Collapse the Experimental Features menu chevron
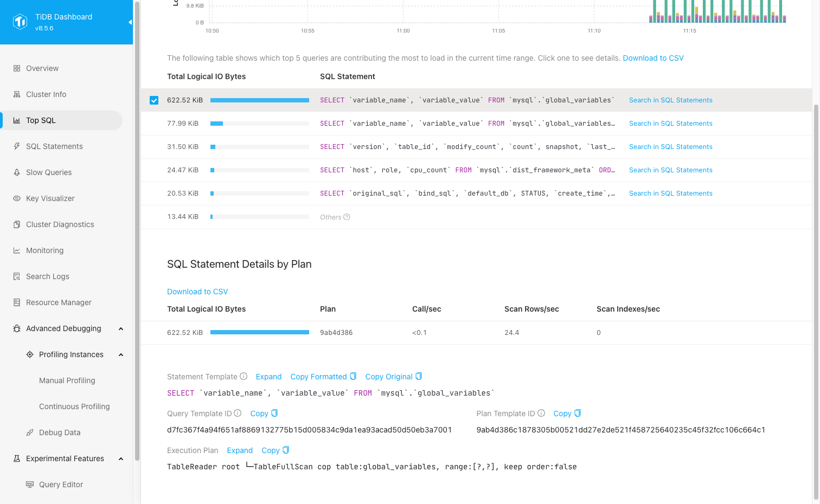This screenshot has width=820, height=504. pos(121,458)
